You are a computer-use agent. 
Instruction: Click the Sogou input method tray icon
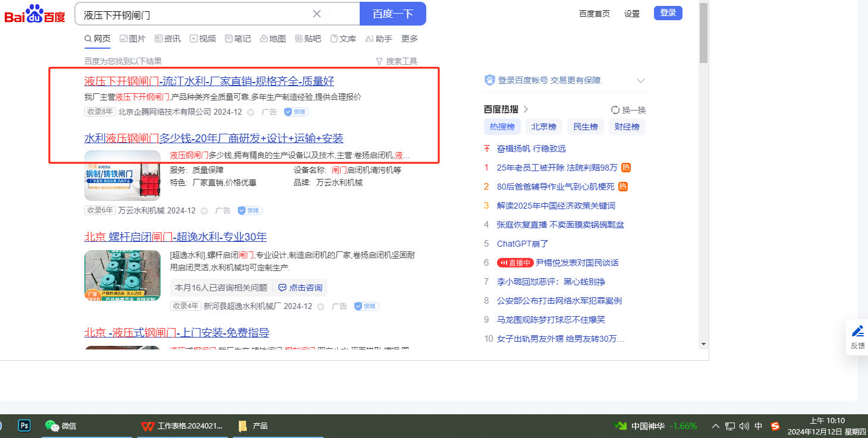pyautogui.click(x=775, y=426)
